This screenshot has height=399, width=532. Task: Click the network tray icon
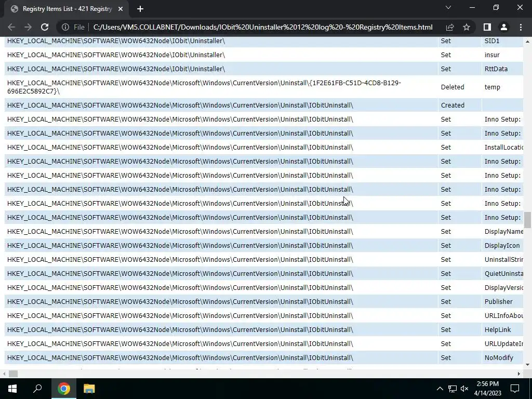tap(453, 389)
